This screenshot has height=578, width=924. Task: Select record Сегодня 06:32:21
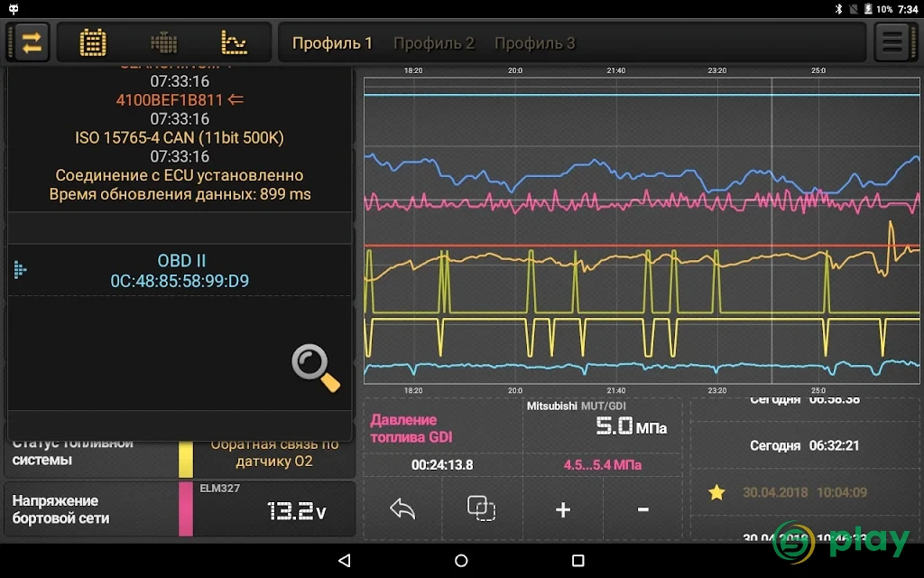point(805,445)
